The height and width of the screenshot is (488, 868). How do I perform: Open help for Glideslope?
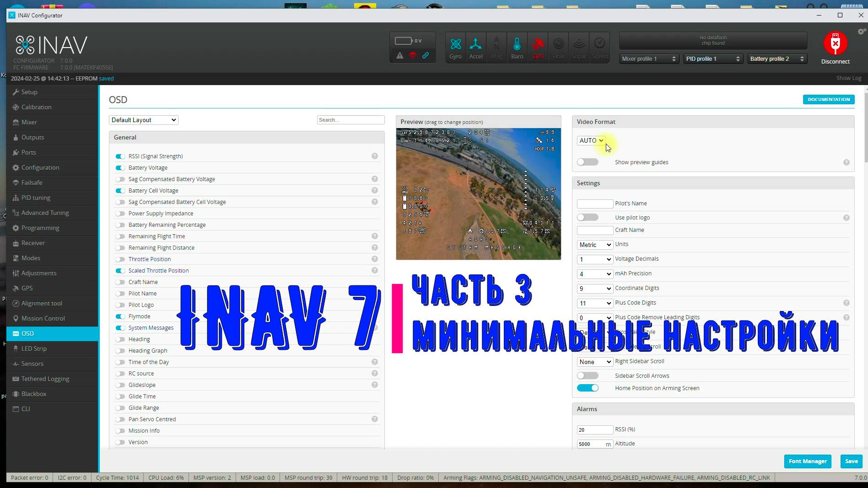(x=375, y=385)
